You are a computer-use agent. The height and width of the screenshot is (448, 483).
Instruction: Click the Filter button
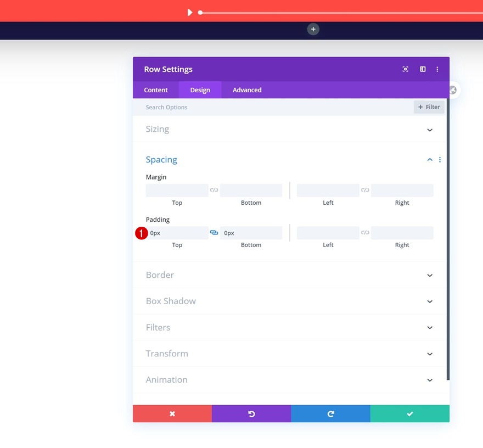click(429, 107)
